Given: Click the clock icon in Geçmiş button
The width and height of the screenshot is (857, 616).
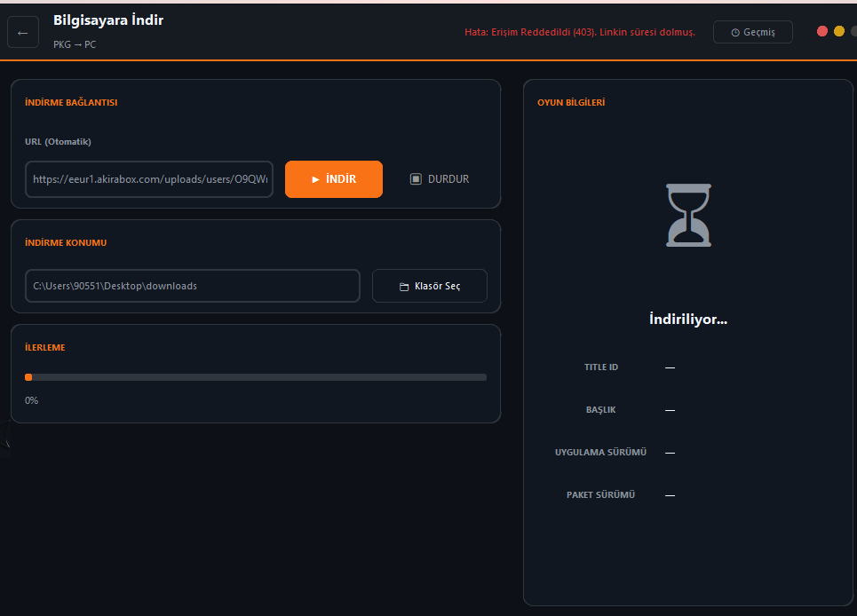Looking at the screenshot, I should [735, 33].
